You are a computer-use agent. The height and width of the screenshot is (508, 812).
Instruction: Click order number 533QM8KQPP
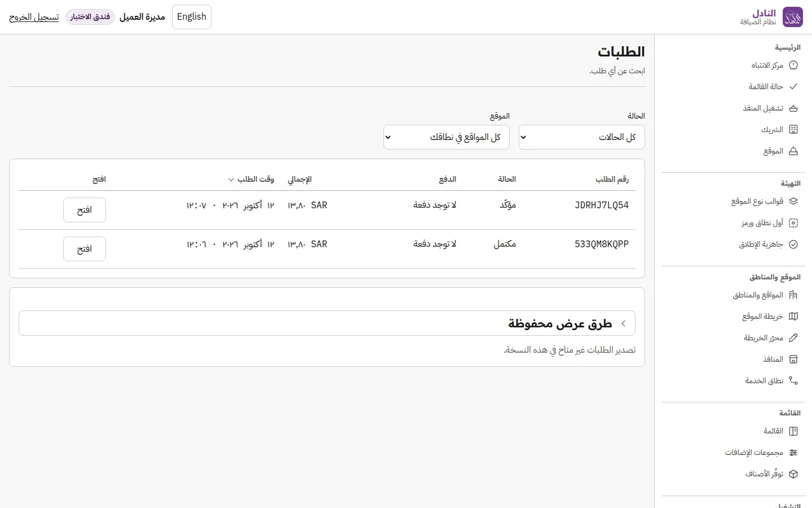(x=602, y=244)
